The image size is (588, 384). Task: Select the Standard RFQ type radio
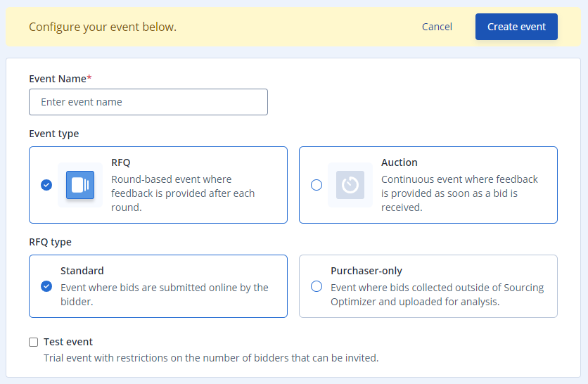tap(46, 286)
